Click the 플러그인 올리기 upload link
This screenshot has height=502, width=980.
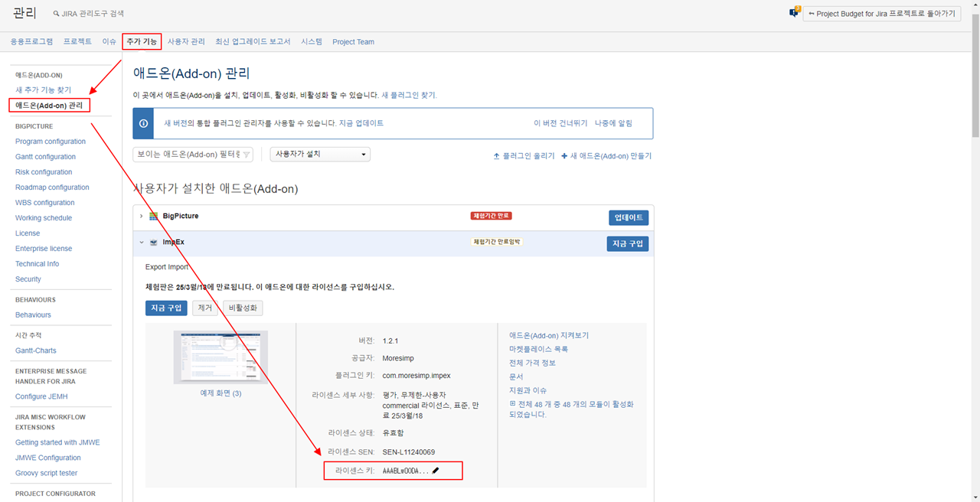click(x=524, y=156)
